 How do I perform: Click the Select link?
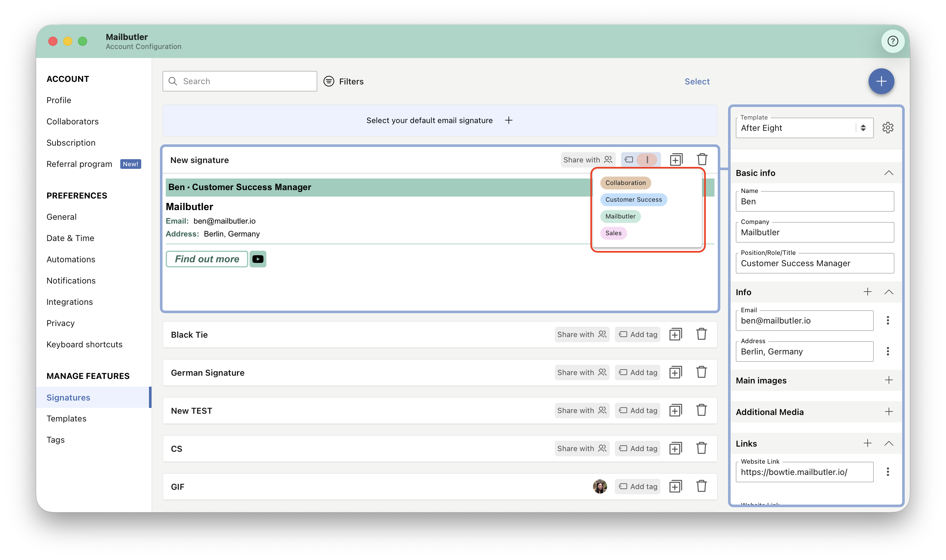(697, 81)
